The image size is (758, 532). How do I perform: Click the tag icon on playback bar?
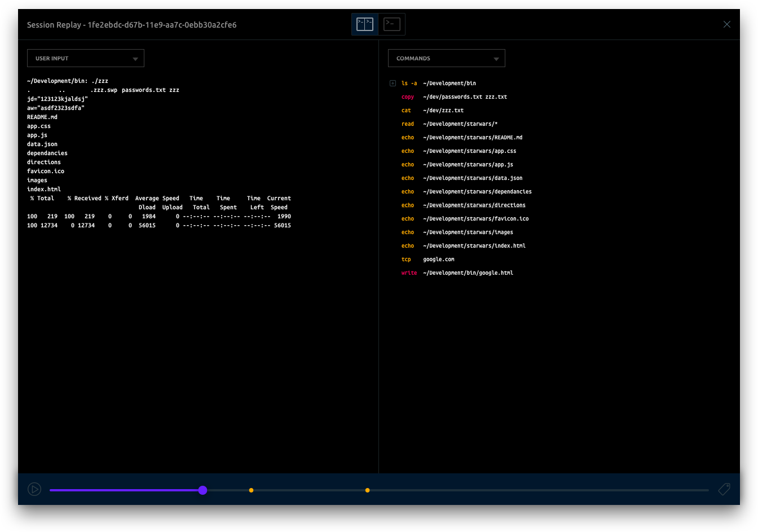(x=724, y=490)
